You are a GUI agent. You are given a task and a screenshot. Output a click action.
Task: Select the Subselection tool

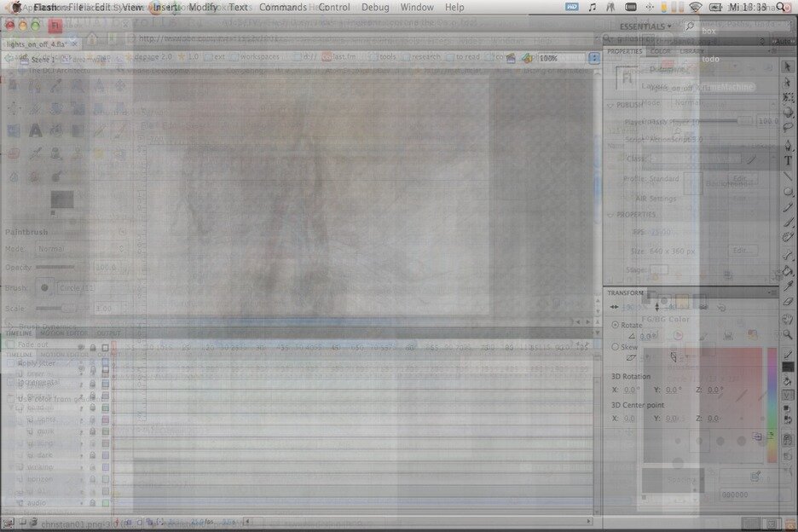coord(787,82)
